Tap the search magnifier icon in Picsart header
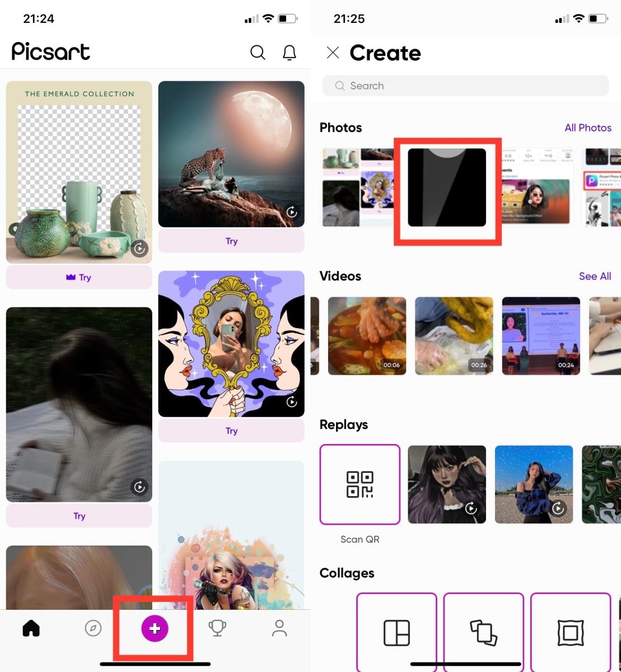This screenshot has height=672, width=621. (x=258, y=53)
